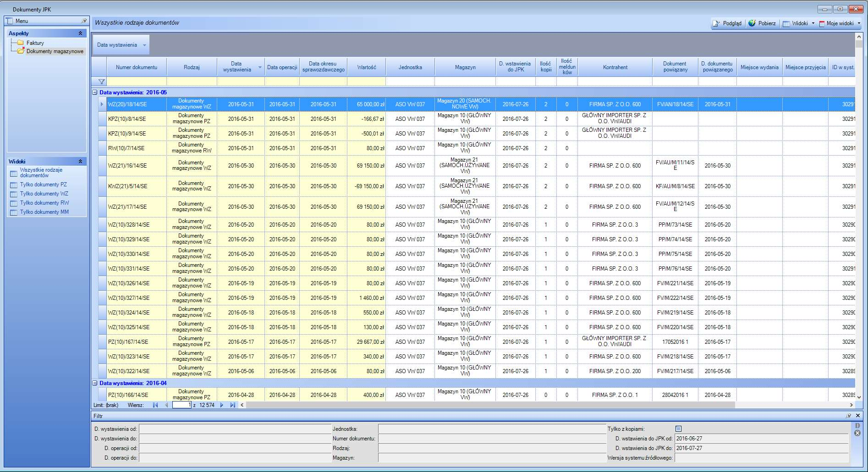Click the Data wystawienia grouping chip
Image resolution: width=868 pixels, height=472 pixels.
(x=121, y=45)
